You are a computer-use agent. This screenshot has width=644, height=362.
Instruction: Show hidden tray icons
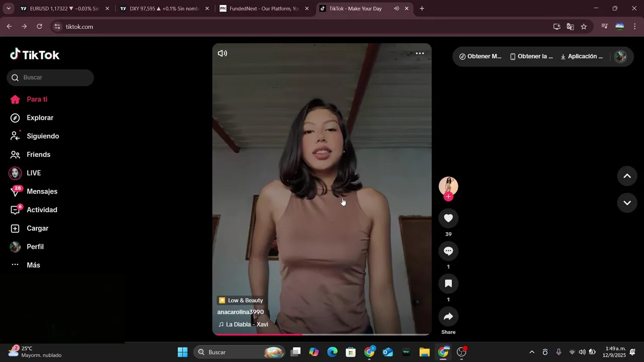tap(532, 352)
